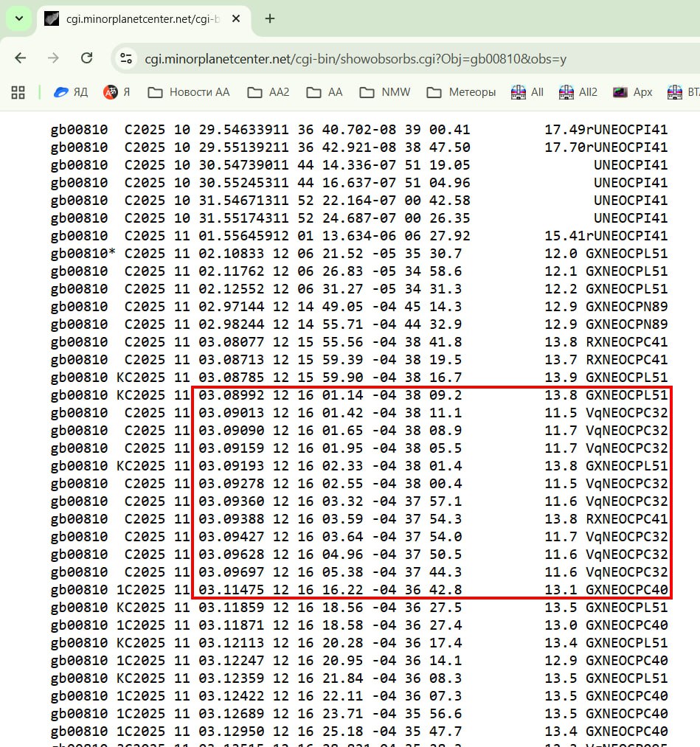This screenshot has height=747, width=700.
Task: Click the observation row dated 11 03.11475
Action: click(358, 589)
